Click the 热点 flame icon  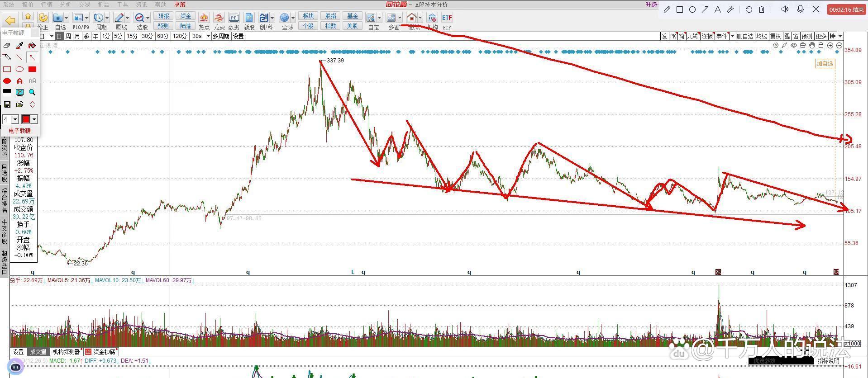click(x=204, y=18)
